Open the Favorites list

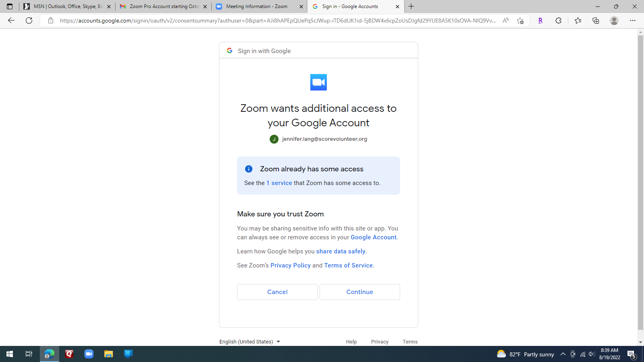coord(578,21)
